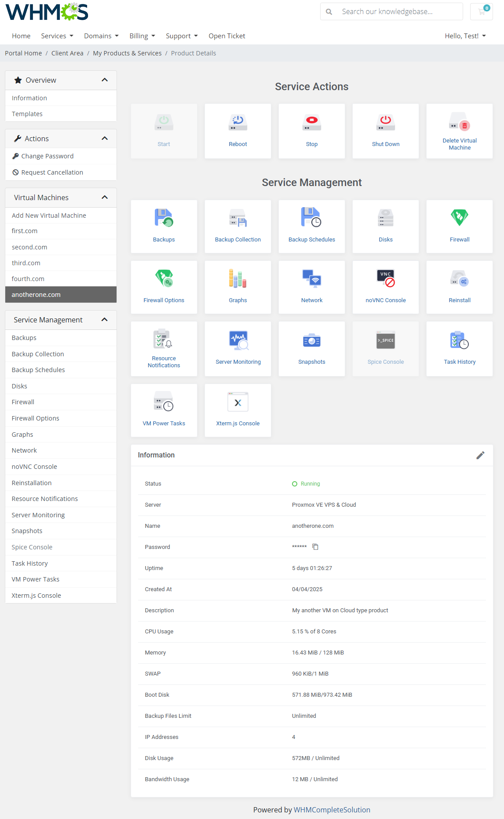Image resolution: width=504 pixels, height=819 pixels.
Task: Open the shopping cart icon
Action: click(x=482, y=12)
